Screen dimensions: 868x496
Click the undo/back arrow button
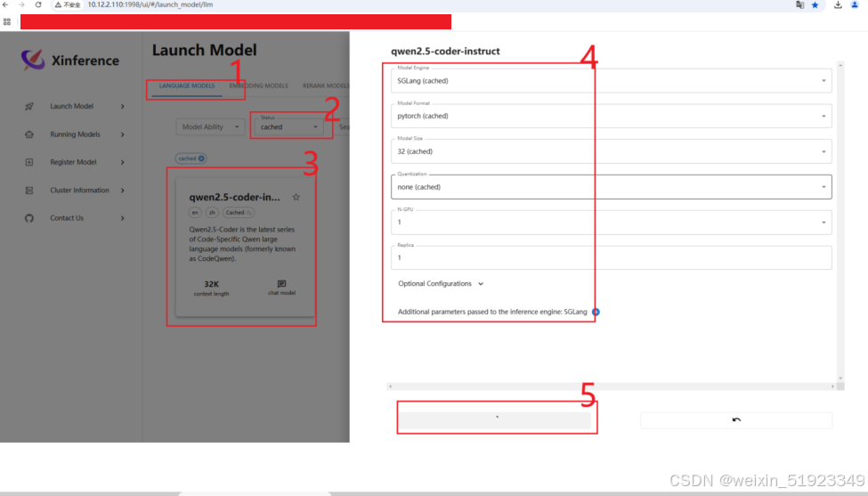tap(736, 420)
